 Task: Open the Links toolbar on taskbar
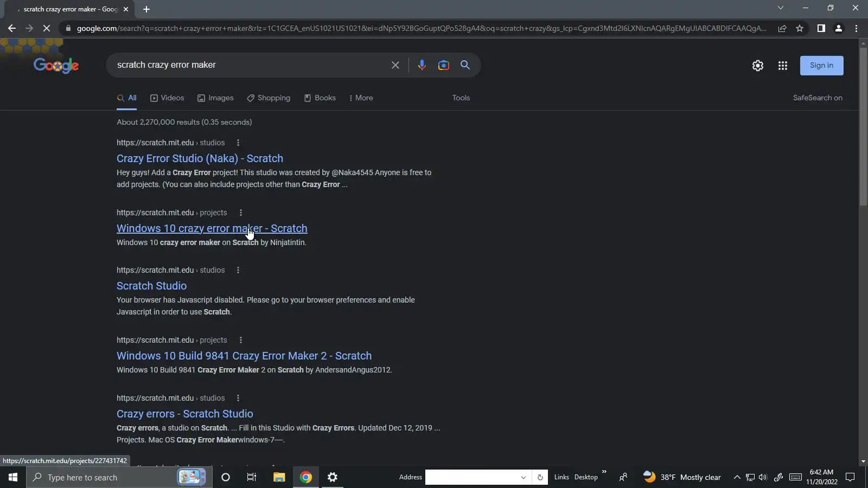(561, 477)
